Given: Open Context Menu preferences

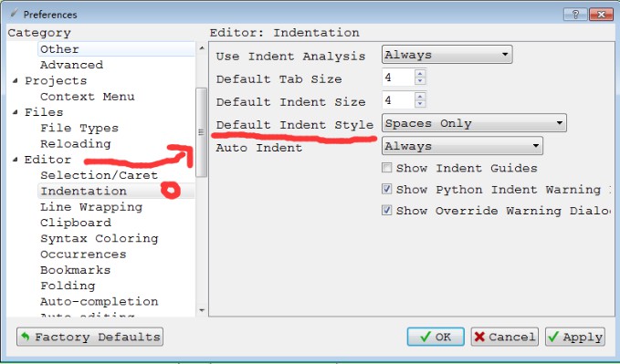Looking at the screenshot, I should click(x=88, y=97).
